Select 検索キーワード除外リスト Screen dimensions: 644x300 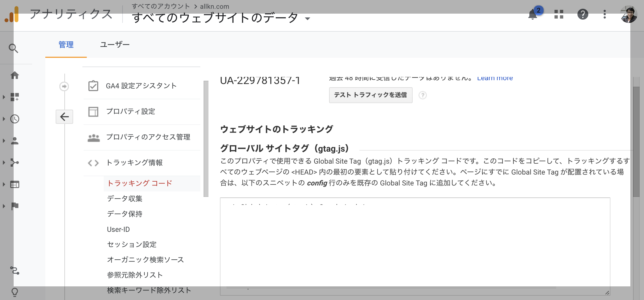pos(149,290)
